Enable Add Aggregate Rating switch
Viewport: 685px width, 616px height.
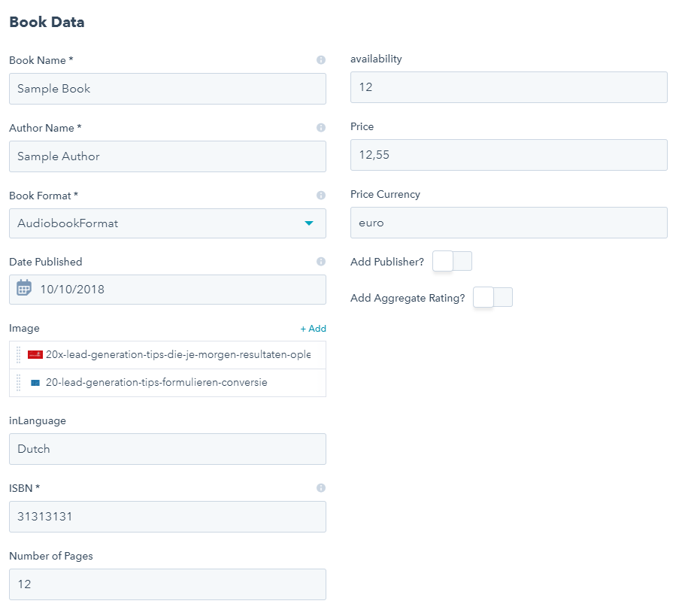click(x=493, y=298)
